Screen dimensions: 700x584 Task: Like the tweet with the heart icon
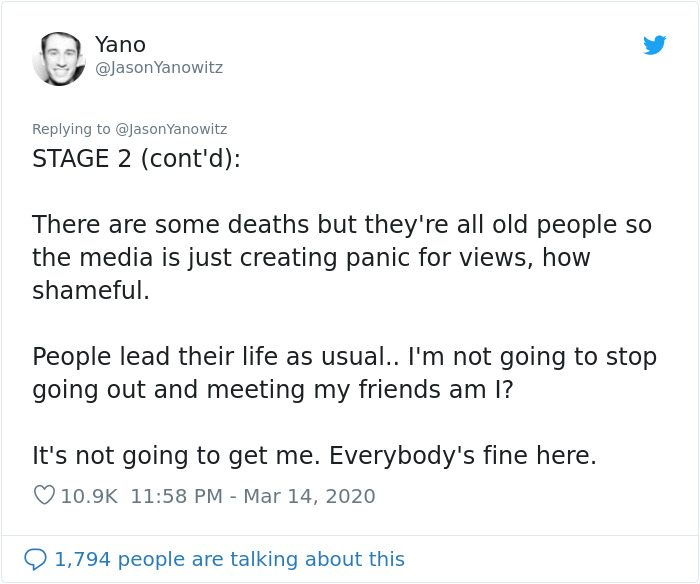click(x=44, y=495)
